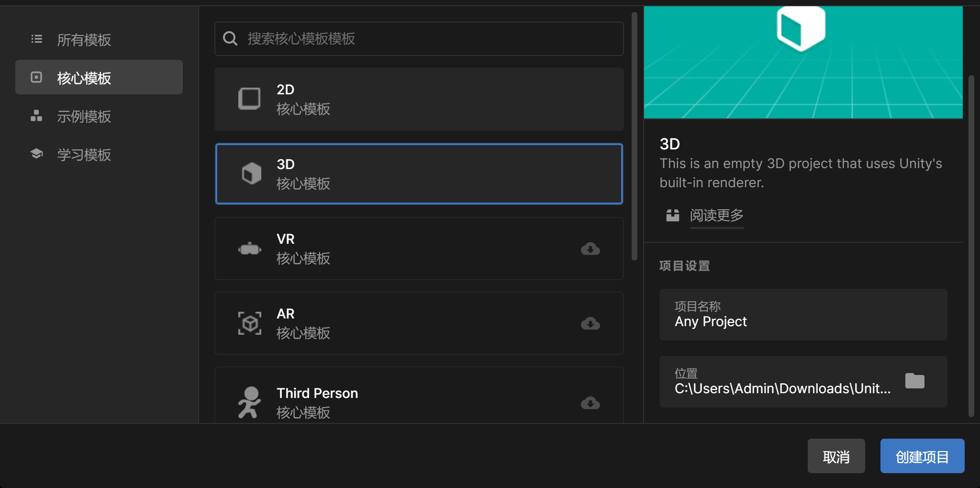Image resolution: width=980 pixels, height=488 pixels.
Task: Click the VR headset template icon
Action: point(249,249)
